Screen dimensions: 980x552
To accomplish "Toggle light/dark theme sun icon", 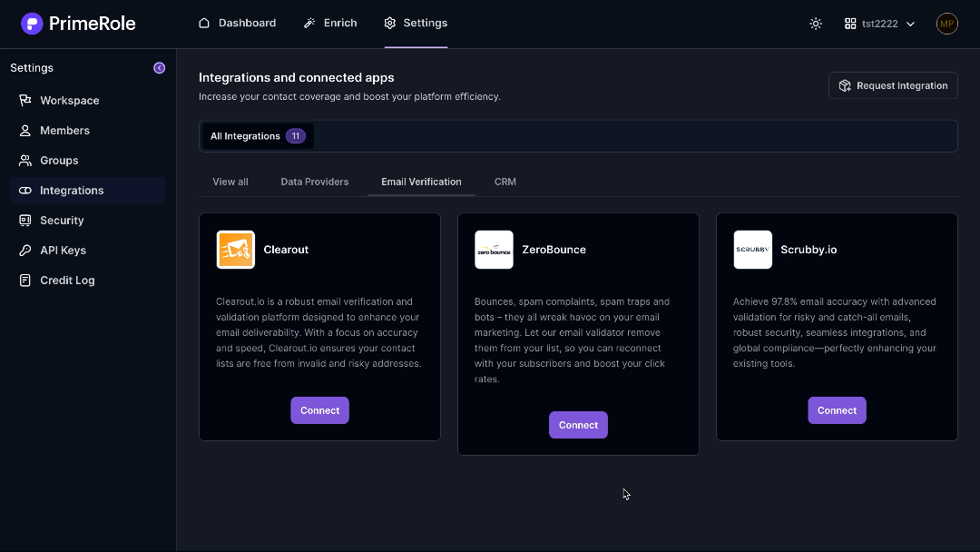I will [816, 24].
